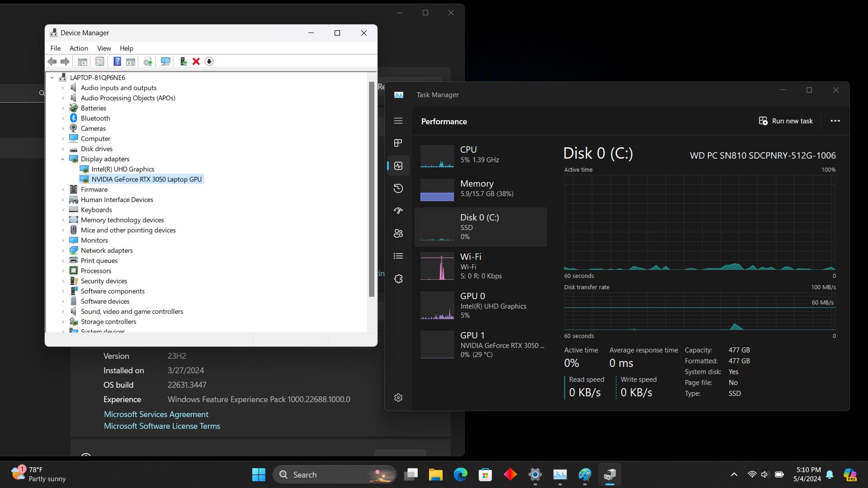This screenshot has width=868, height=488.
Task: Open the View menu in Device Manager
Action: [104, 48]
